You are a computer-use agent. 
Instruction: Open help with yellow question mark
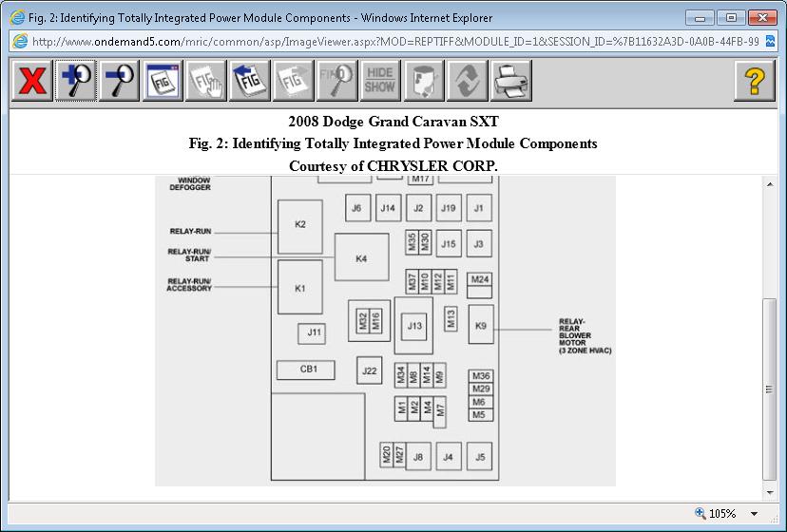pos(755,82)
